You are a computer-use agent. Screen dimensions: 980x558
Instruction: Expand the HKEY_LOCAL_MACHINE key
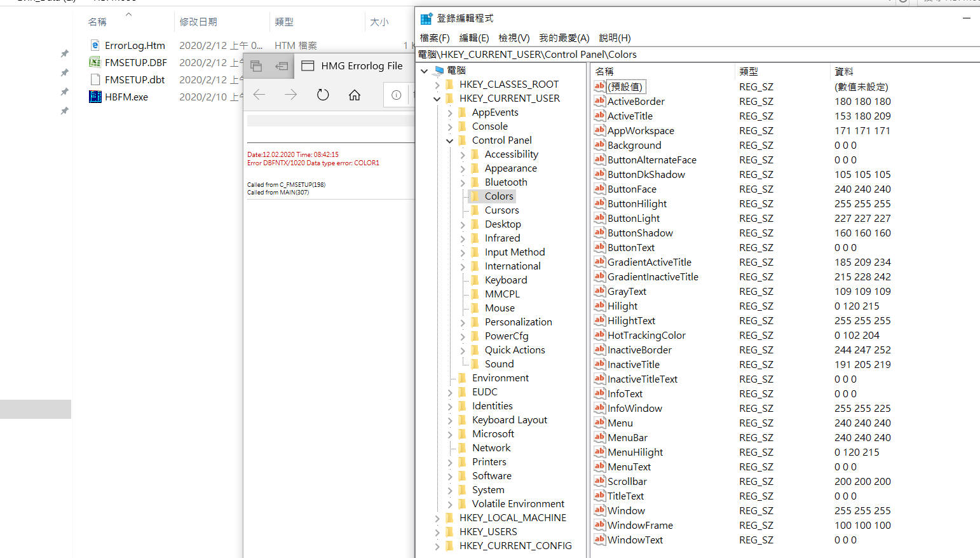[437, 518]
